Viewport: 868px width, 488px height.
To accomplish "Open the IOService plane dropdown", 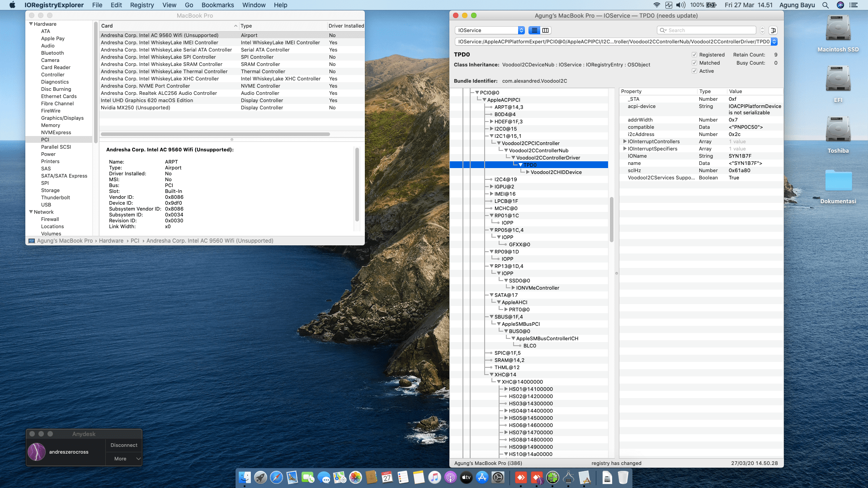I will click(x=490, y=30).
